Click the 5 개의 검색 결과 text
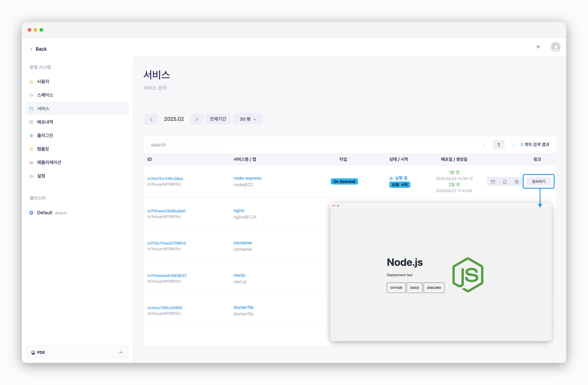This screenshot has height=385, width=588. (x=535, y=144)
